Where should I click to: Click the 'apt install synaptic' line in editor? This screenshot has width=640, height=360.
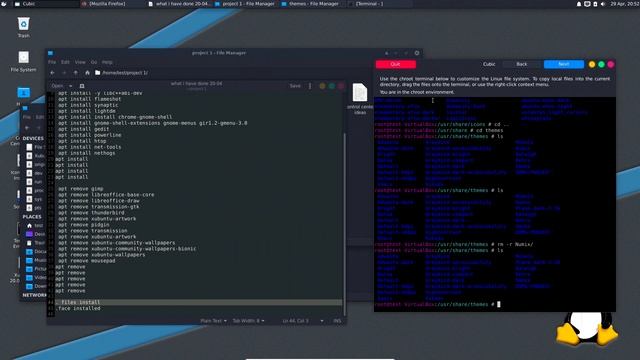coord(88,105)
